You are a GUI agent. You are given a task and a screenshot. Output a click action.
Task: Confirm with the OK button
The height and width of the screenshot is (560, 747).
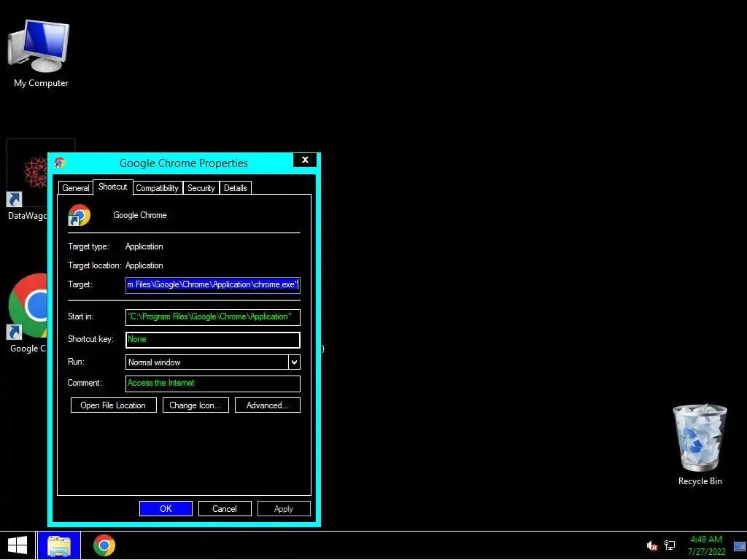tap(166, 508)
